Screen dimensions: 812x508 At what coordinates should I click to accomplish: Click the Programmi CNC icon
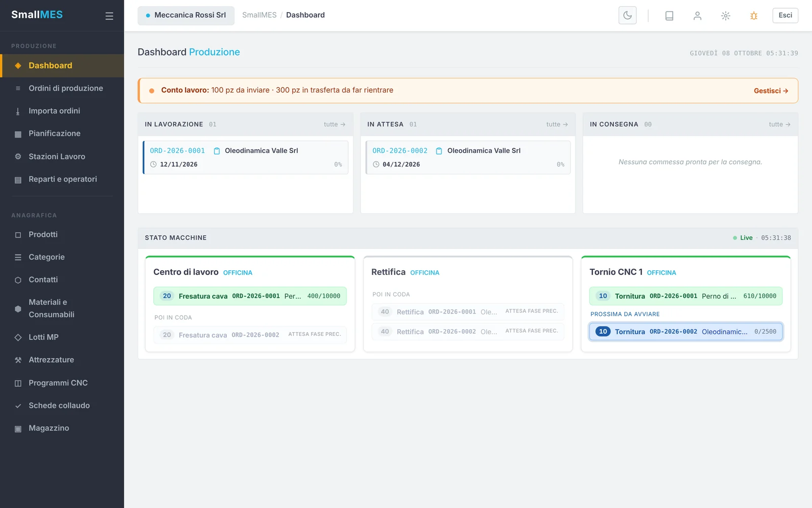point(18,383)
